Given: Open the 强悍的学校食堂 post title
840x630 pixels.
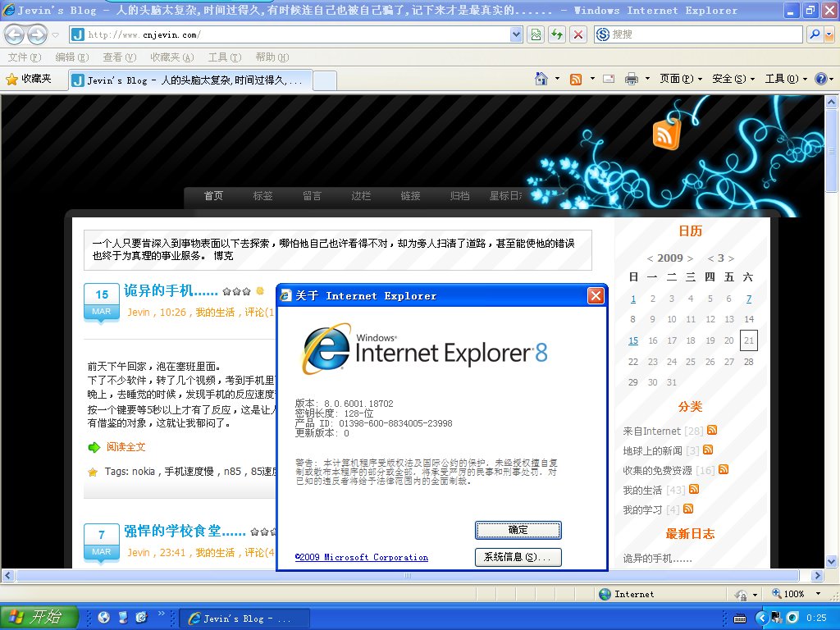Looking at the screenshot, I should (185, 531).
